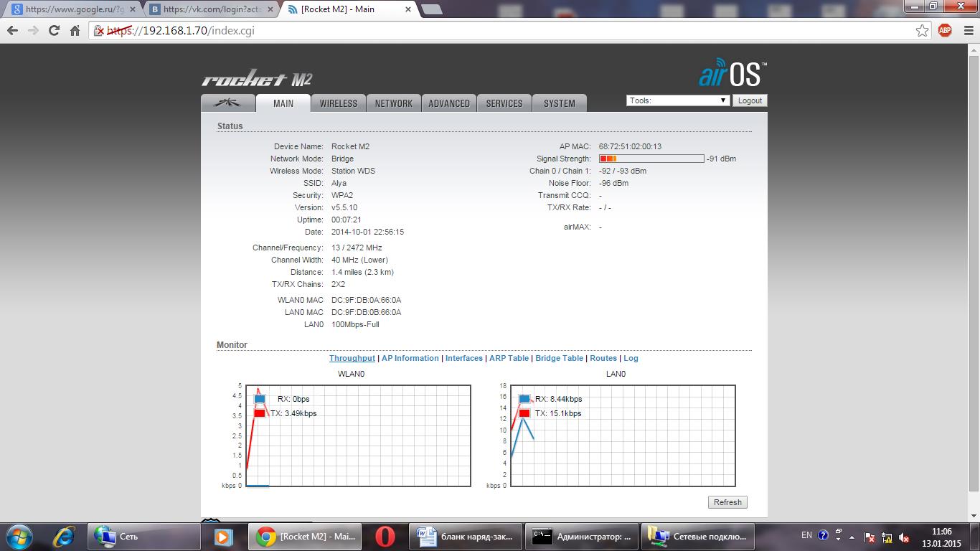
Task: Click the insecure HTTPS warning icon
Action: tap(100, 31)
